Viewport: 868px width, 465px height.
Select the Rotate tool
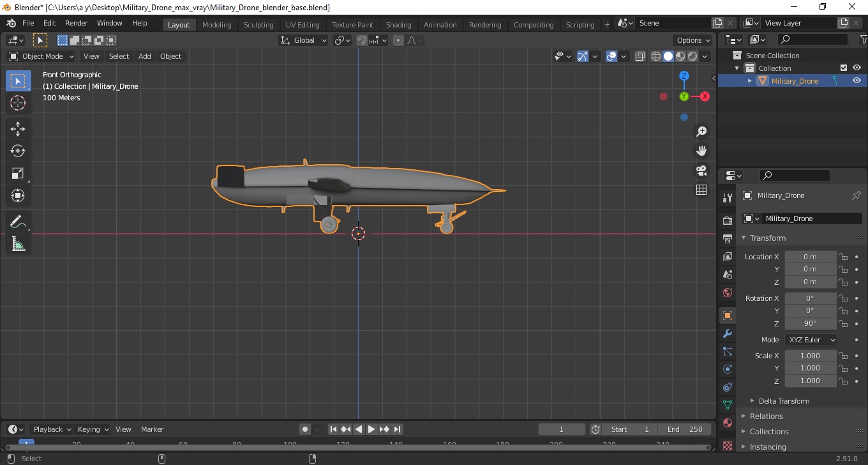click(18, 151)
